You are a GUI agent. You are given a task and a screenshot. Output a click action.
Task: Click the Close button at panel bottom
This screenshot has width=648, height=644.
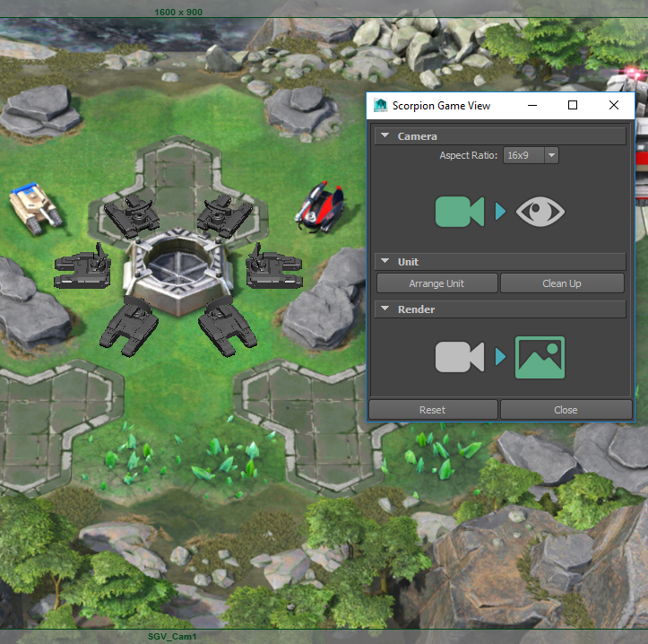566,410
